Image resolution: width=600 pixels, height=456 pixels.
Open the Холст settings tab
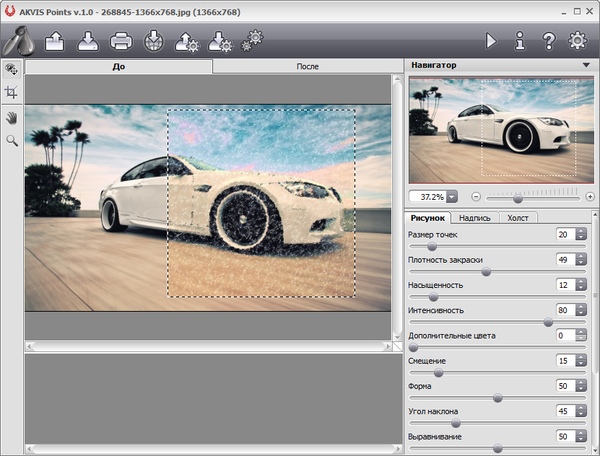point(518,217)
